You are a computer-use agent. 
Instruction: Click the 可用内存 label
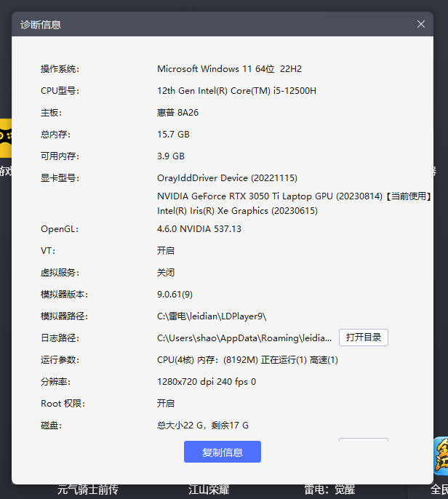[x=60, y=156]
